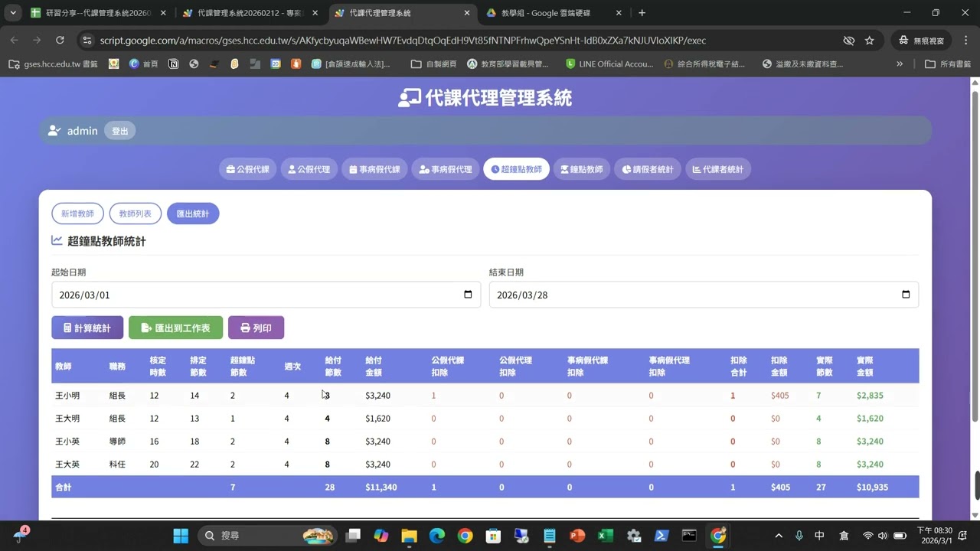The width and height of the screenshot is (980, 551).
Task: Click 王小英 teacher name cell
Action: [x=67, y=442]
